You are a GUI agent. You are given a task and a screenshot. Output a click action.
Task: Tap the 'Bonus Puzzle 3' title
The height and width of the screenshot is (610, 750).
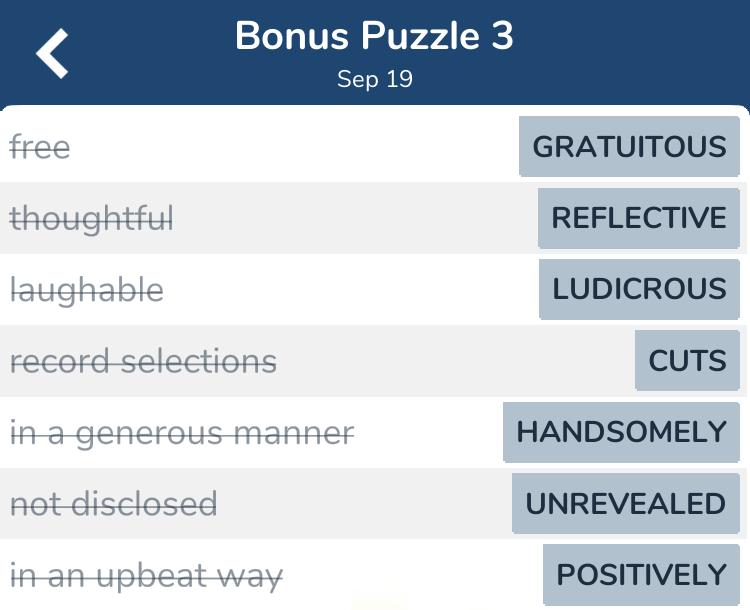374,36
